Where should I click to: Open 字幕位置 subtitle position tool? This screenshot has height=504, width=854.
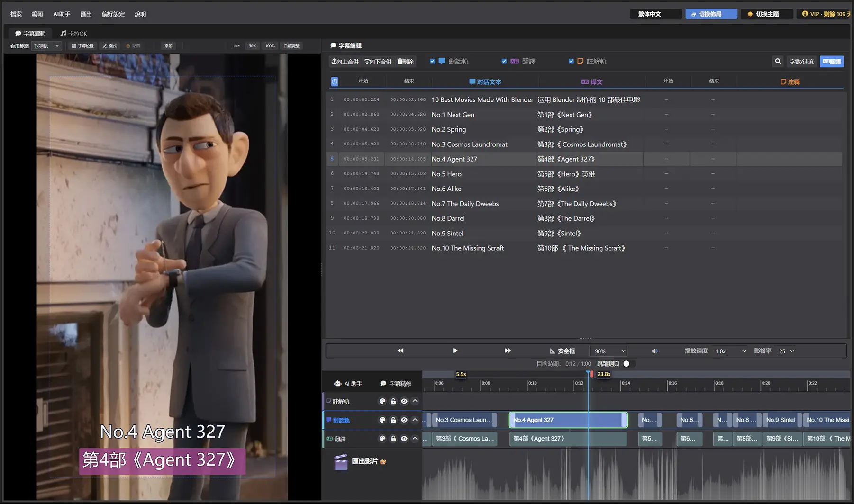click(x=83, y=46)
